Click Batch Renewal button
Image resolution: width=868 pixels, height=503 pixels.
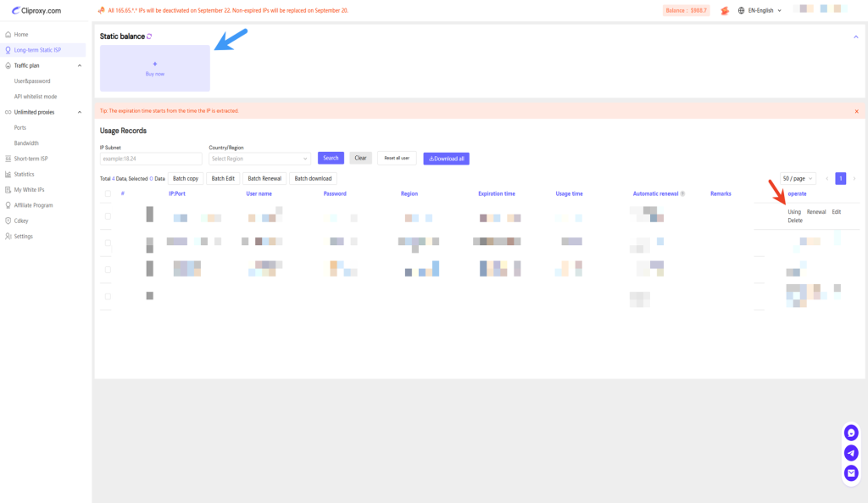point(264,178)
